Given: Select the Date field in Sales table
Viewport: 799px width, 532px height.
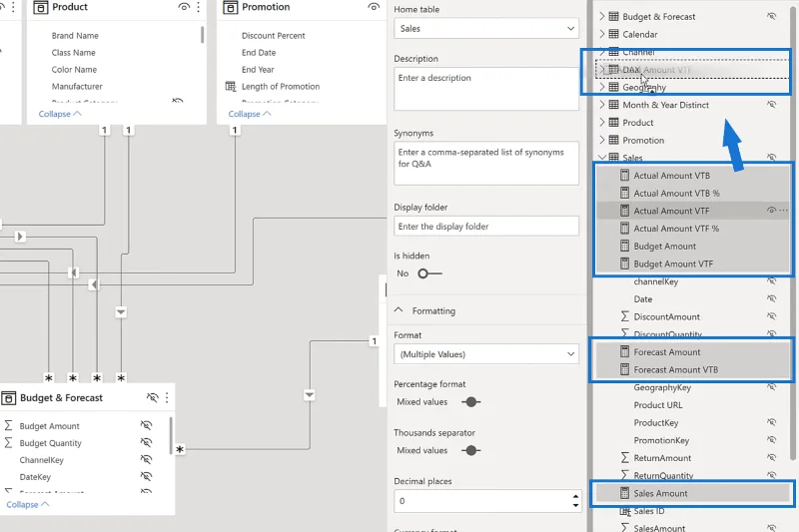Looking at the screenshot, I should coord(642,299).
